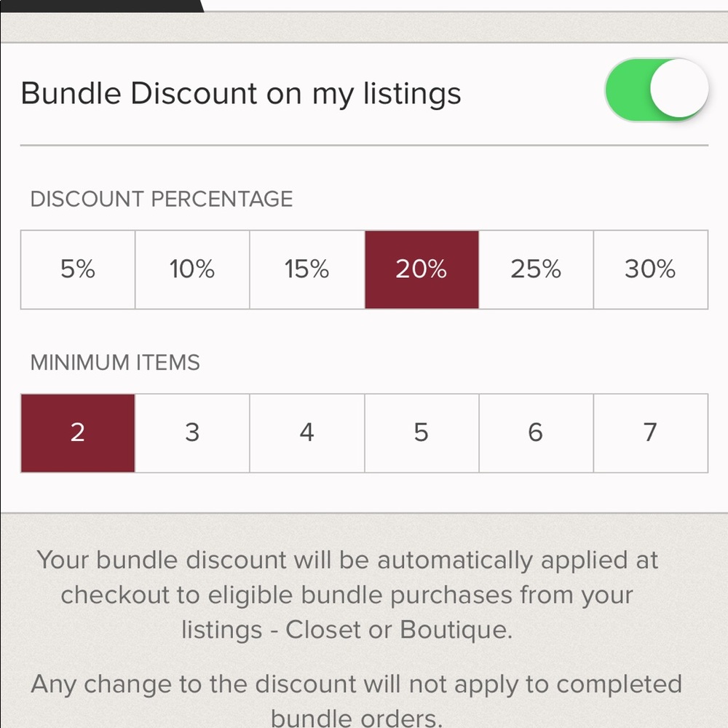Click the divider line under Bundle Discount
Viewport: 728px width, 728px height.
pos(364,146)
